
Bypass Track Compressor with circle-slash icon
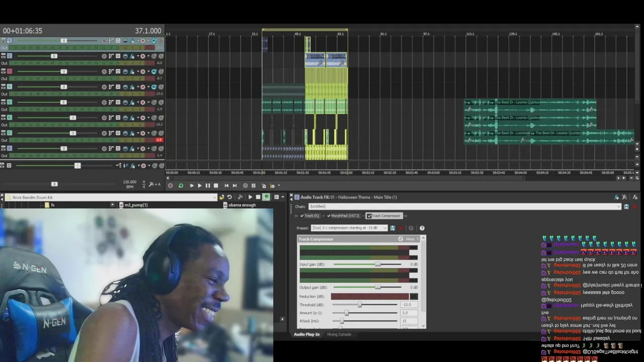click(x=400, y=239)
